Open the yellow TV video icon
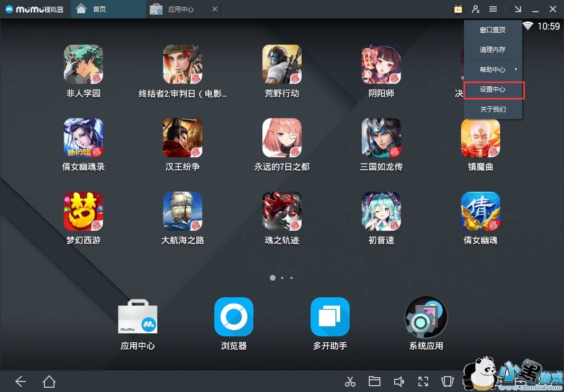Image resolution: width=564 pixels, height=392 pixels. [458, 9]
